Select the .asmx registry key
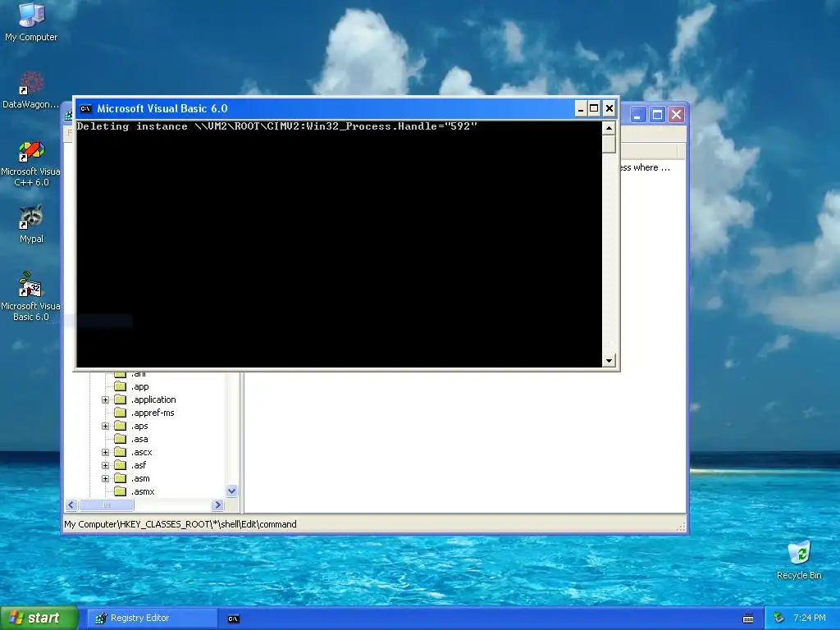Viewport: 840px width, 630px height. click(143, 492)
